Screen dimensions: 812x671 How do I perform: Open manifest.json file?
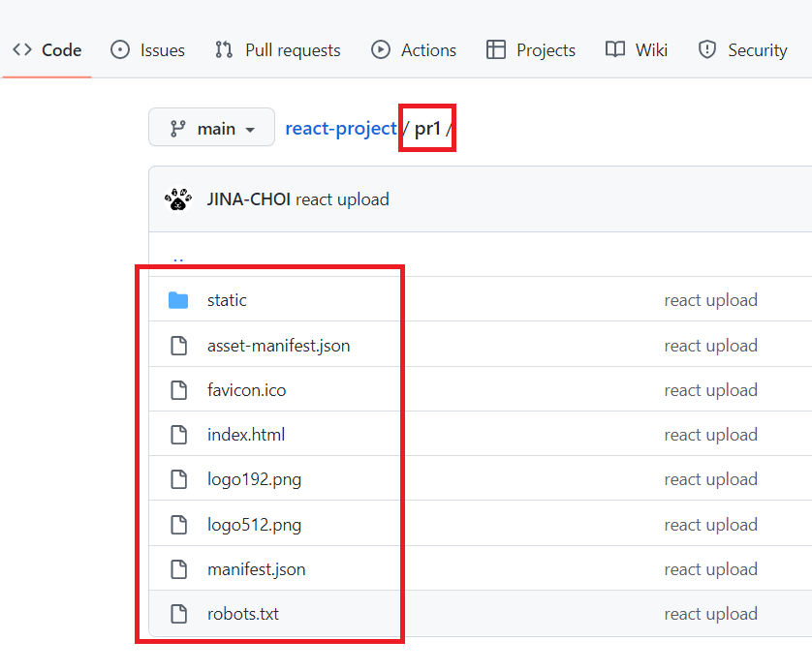pyautogui.click(x=257, y=569)
